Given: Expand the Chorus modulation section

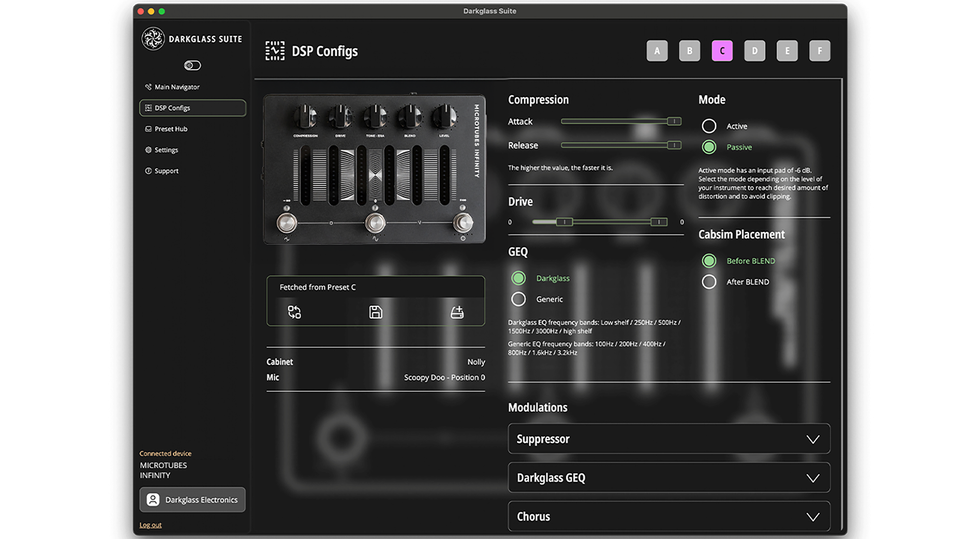Looking at the screenshot, I should [669, 516].
